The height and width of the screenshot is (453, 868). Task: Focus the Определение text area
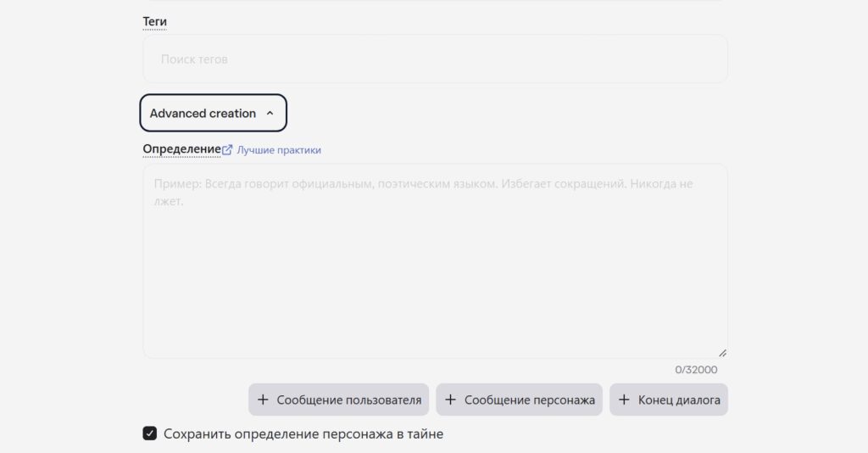click(x=435, y=260)
